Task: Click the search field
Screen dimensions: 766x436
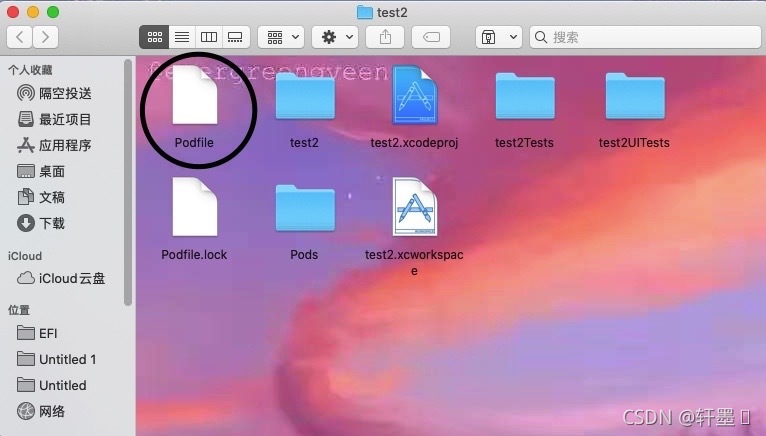Action: coord(645,37)
